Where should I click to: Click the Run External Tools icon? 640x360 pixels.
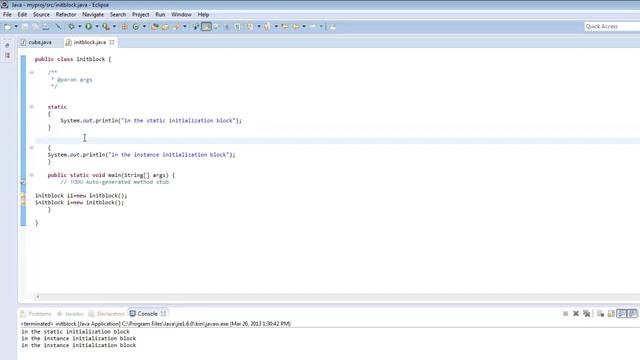106,27
